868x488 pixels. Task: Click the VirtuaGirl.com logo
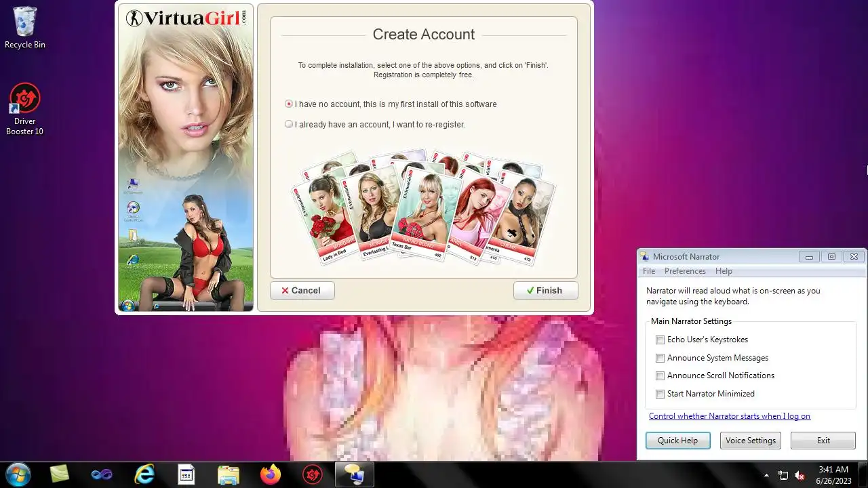coord(186,18)
